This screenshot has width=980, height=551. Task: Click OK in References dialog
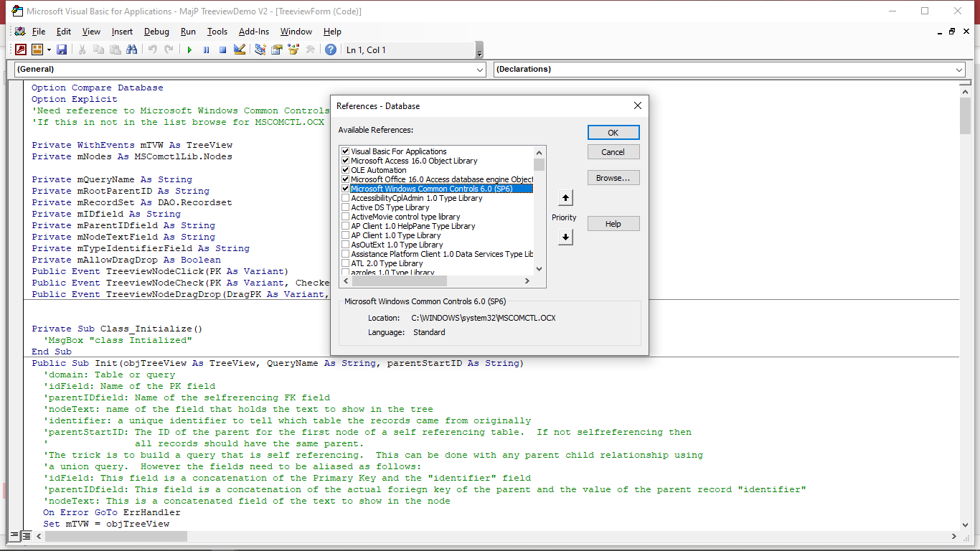613,133
